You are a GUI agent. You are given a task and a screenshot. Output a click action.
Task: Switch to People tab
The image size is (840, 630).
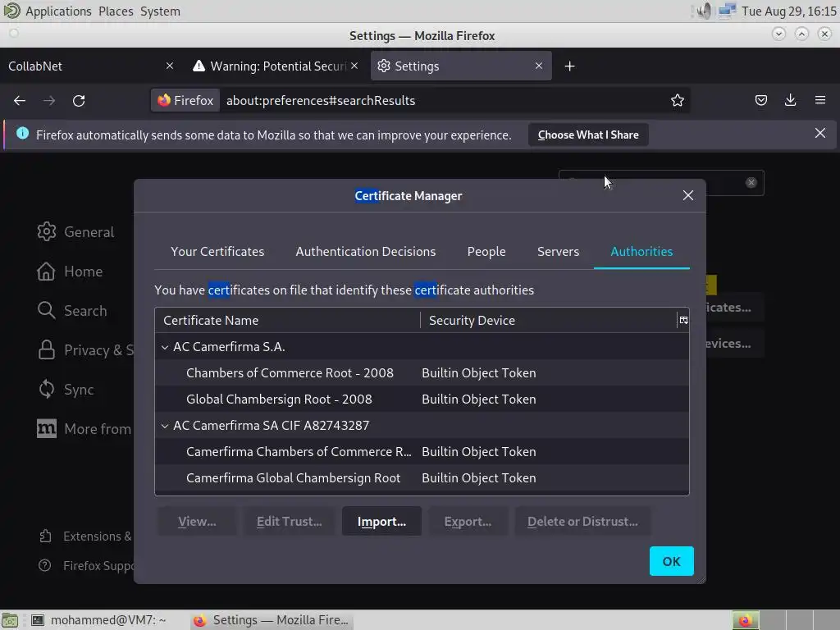click(x=486, y=252)
